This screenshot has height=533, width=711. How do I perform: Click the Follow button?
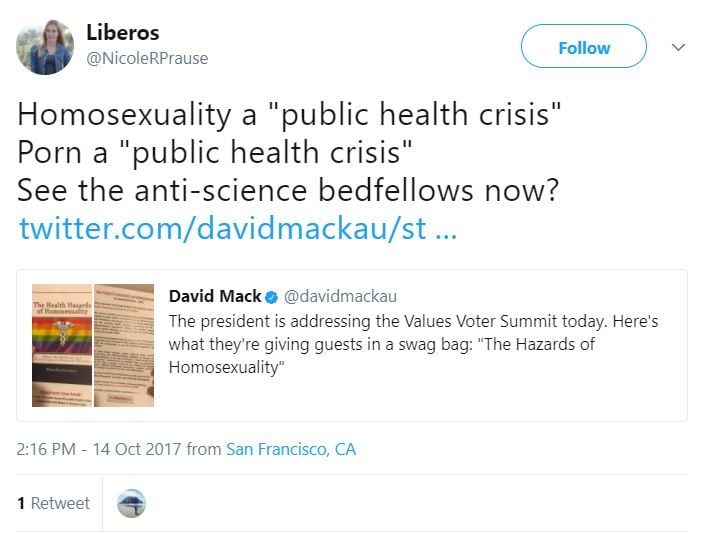583,47
